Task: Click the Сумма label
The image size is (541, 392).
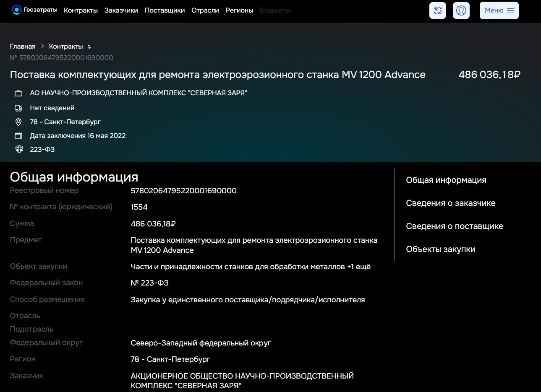Action: point(22,223)
